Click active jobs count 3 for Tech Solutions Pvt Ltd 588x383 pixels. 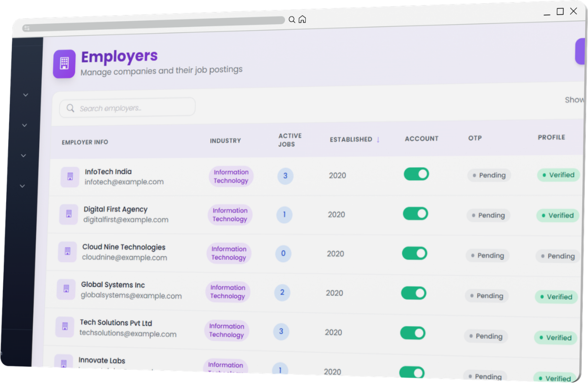[x=281, y=331]
